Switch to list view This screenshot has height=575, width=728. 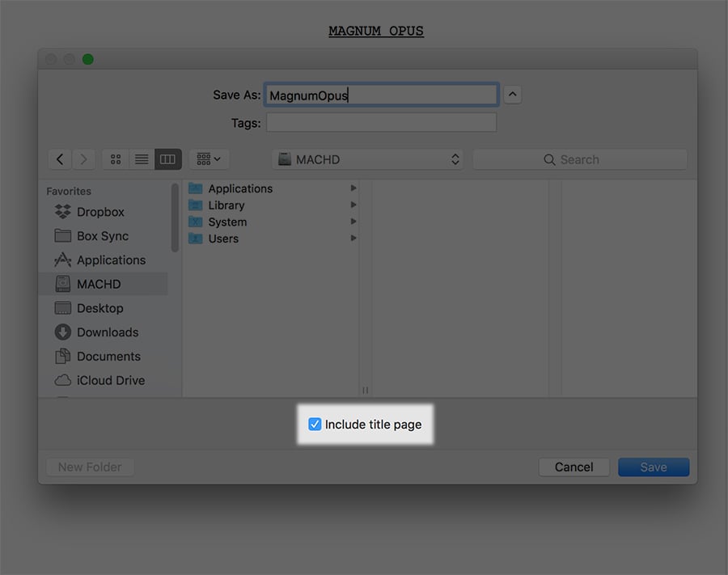pos(141,159)
